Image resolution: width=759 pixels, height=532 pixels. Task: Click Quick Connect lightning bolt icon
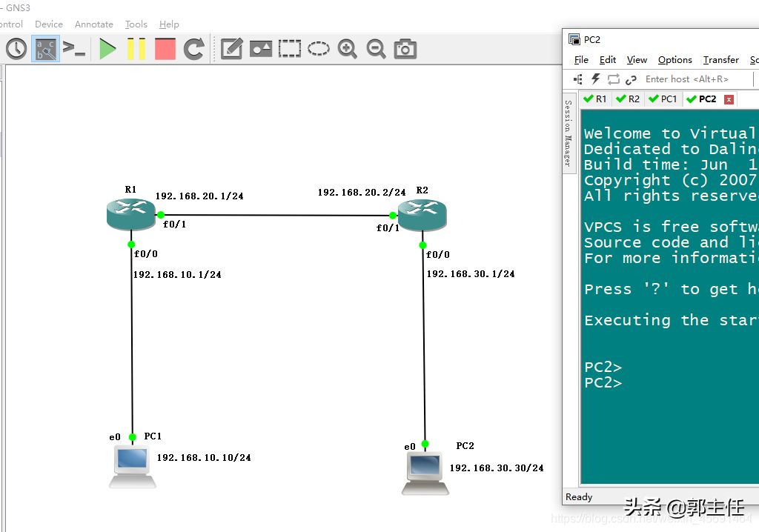(x=595, y=79)
